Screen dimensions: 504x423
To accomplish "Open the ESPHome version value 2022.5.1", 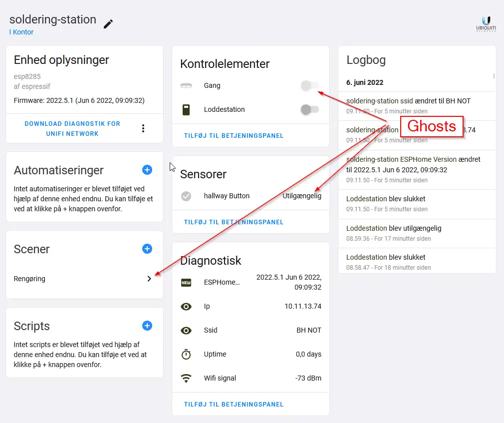I will pyautogui.click(x=289, y=282).
